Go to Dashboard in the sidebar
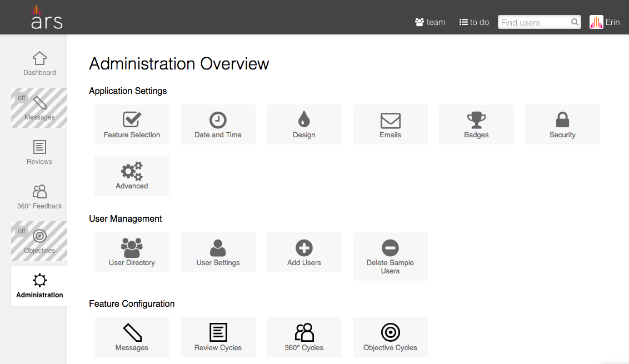The height and width of the screenshot is (364, 629). click(x=39, y=63)
